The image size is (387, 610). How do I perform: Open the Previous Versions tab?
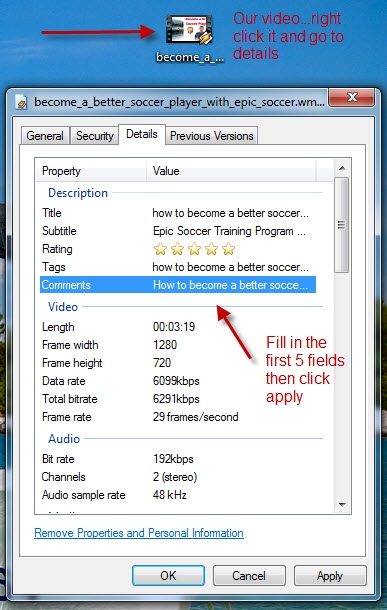coord(212,136)
